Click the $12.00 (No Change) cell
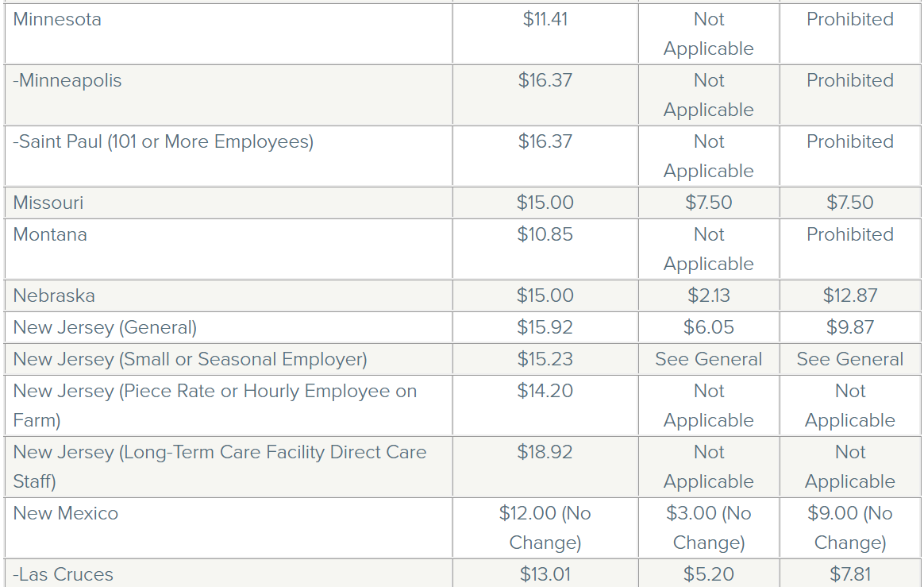This screenshot has width=924, height=587. pyautogui.click(x=545, y=528)
